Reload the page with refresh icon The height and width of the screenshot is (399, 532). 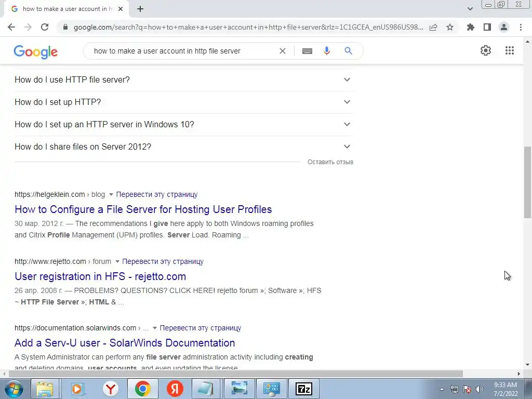click(45, 27)
